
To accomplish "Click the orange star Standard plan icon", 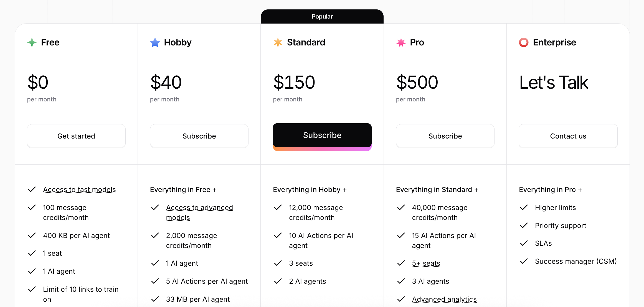I will pos(278,42).
